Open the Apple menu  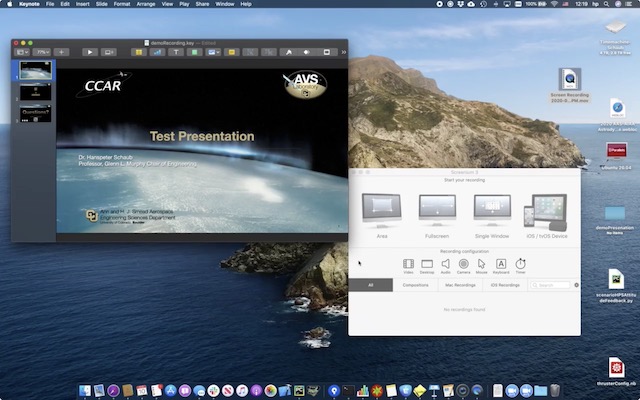[10, 4]
